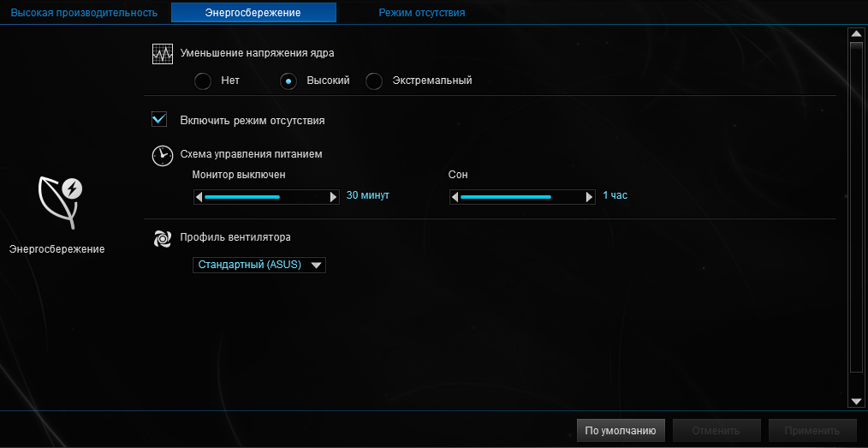
Task: Click the По умолчанию button
Action: pos(621,431)
